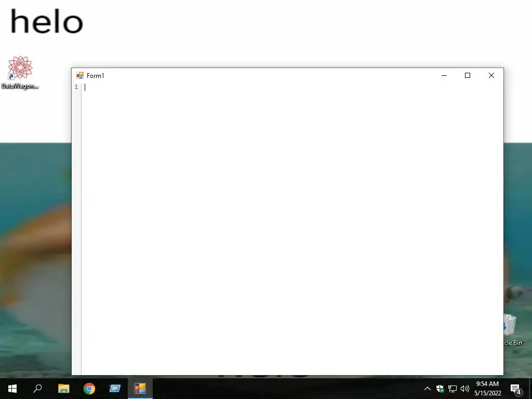Open the notification center with 4 notifications
This screenshot has height=399, width=532.
[x=516, y=389]
